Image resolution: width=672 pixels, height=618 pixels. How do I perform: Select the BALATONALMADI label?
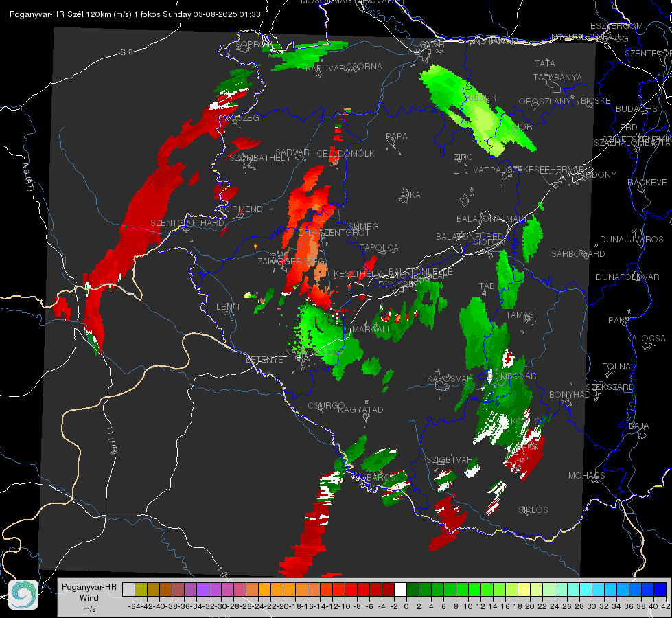coord(491,219)
